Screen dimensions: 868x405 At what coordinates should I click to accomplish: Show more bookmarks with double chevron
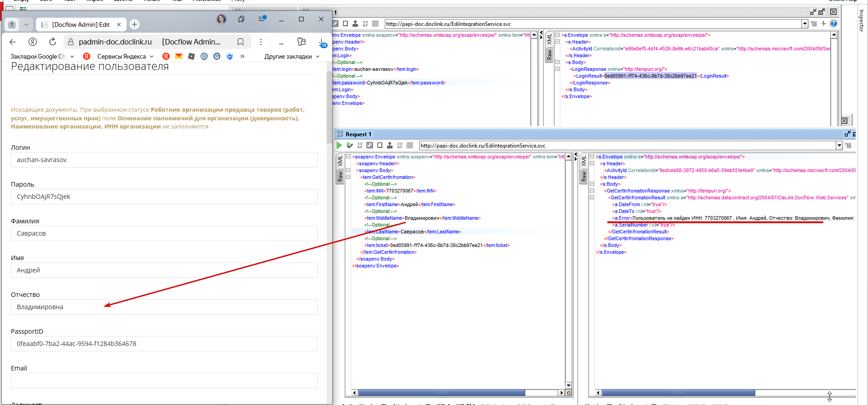coord(242,56)
